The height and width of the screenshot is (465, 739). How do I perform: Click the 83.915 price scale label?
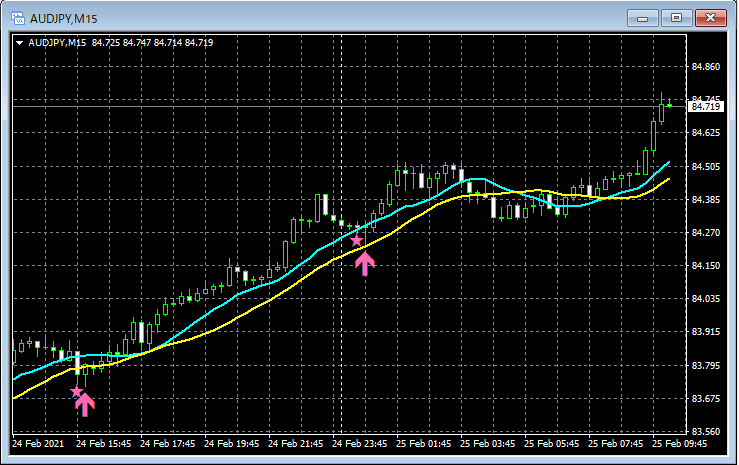tap(706, 332)
